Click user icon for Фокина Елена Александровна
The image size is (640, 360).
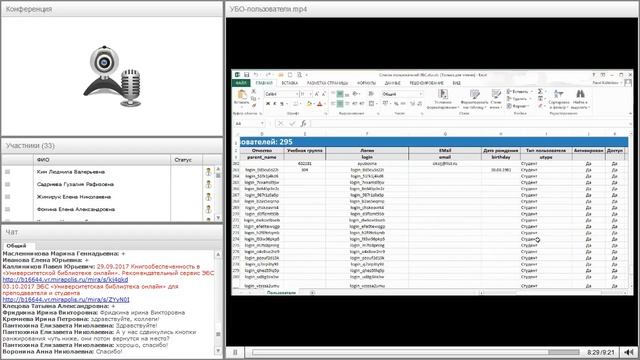point(208,209)
